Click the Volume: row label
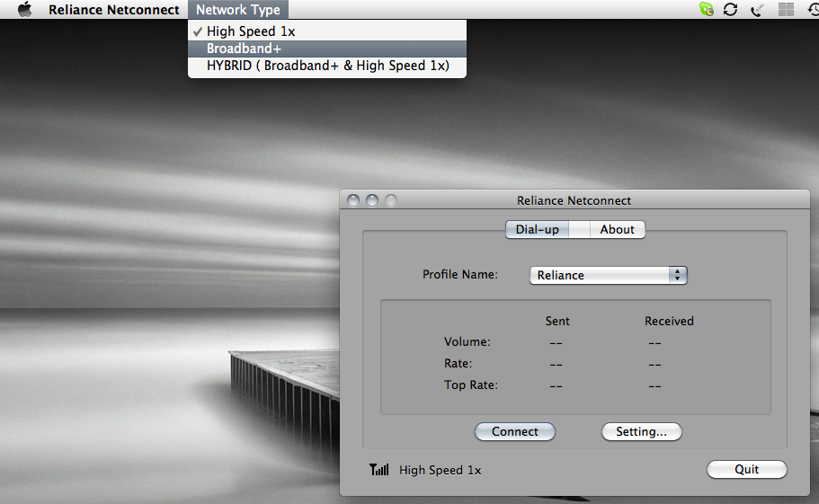 tap(467, 341)
